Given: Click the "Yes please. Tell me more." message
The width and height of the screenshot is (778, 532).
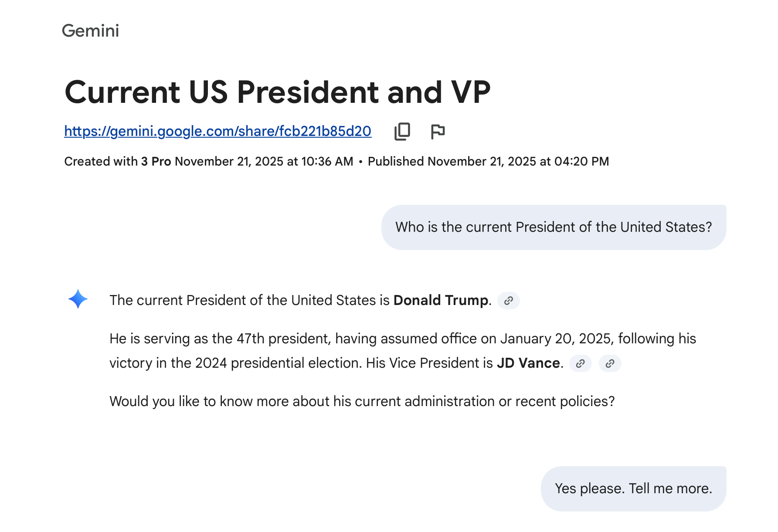Looking at the screenshot, I should pos(633,489).
